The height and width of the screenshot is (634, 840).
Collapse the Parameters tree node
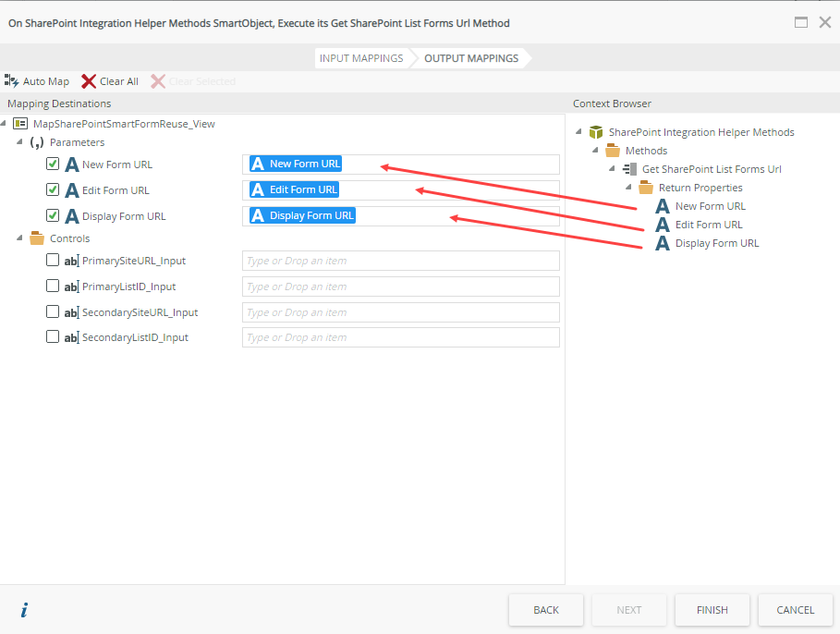pyautogui.click(x=20, y=142)
